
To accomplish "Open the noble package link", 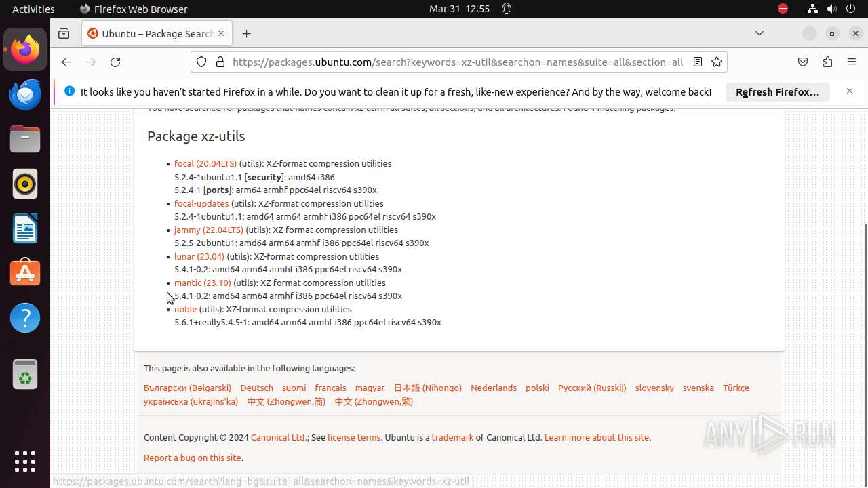I will click(x=185, y=309).
